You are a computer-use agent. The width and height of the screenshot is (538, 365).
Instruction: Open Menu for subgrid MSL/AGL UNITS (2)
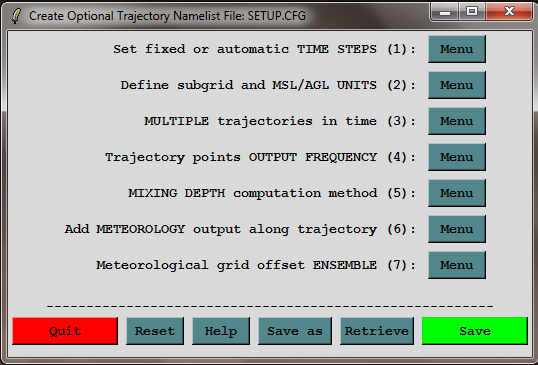(457, 85)
